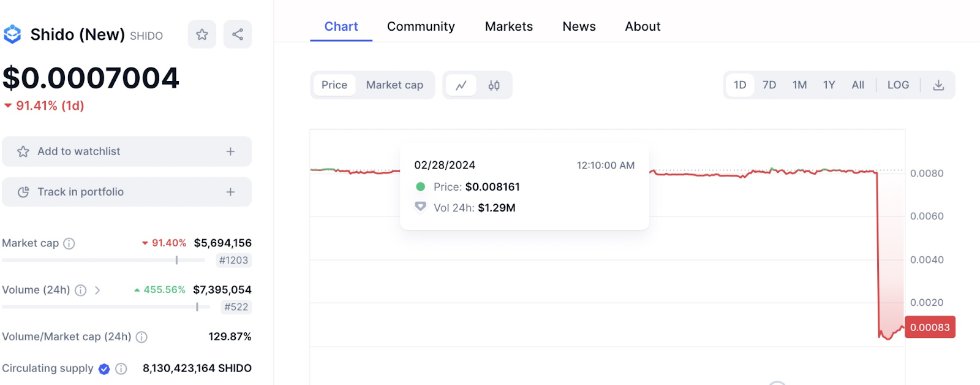
Task: Enable LOG scale on chart
Action: coord(898,85)
